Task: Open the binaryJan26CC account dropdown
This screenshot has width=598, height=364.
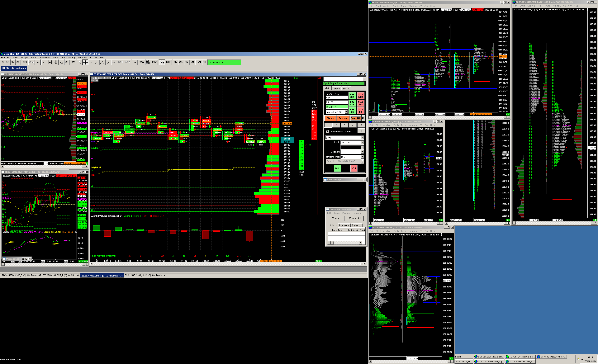Action: coord(346,112)
